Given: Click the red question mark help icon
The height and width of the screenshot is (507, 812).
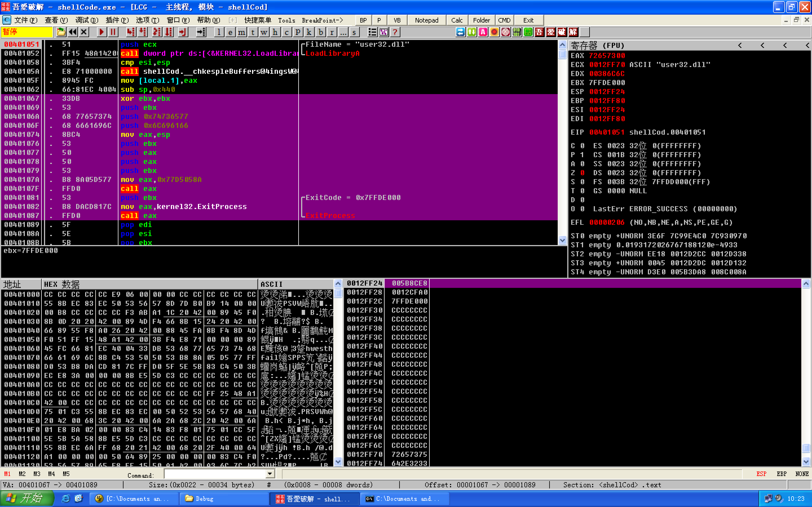Looking at the screenshot, I should (x=395, y=32).
